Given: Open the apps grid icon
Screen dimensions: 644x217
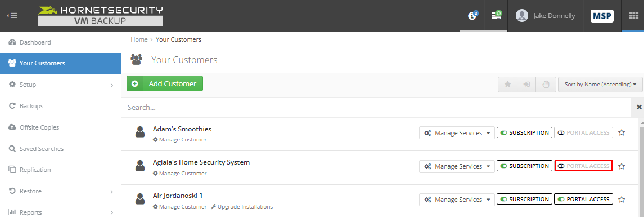Looking at the screenshot, I should (x=633, y=16).
